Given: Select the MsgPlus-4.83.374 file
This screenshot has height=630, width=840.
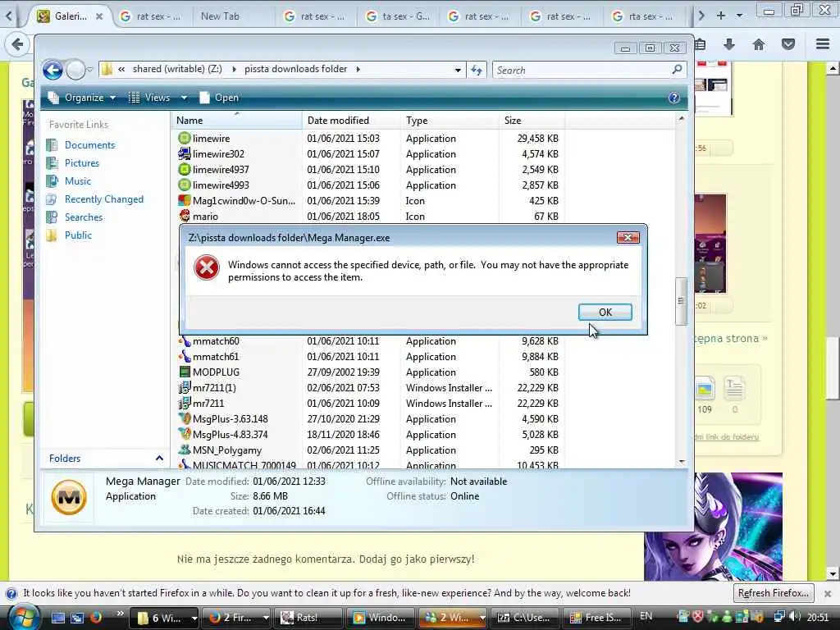Looking at the screenshot, I should pyautogui.click(x=230, y=435).
